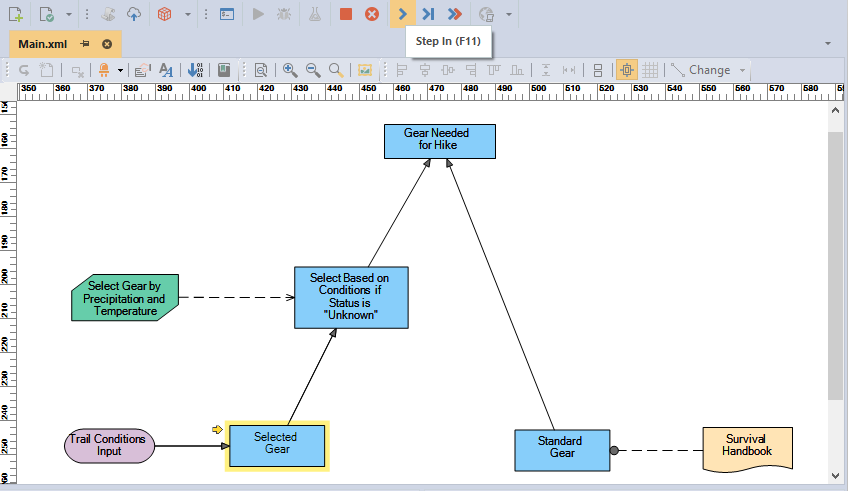Select the Selected Gear node
The width and height of the screenshot is (848, 491).
277,446
